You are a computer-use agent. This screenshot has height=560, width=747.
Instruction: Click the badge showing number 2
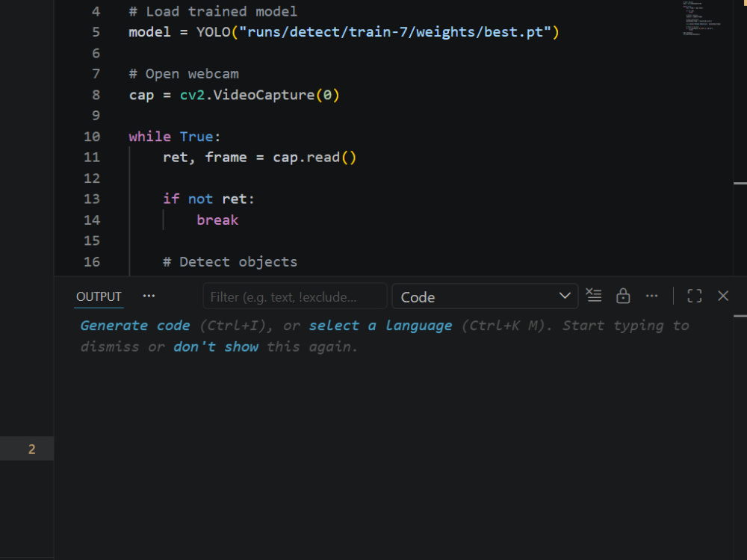tap(31, 449)
